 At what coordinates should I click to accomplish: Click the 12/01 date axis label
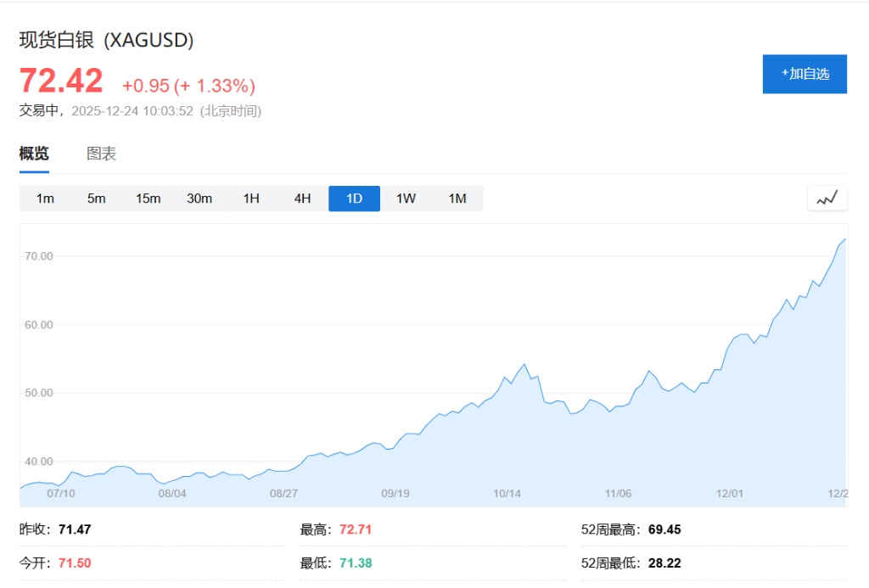pos(730,493)
